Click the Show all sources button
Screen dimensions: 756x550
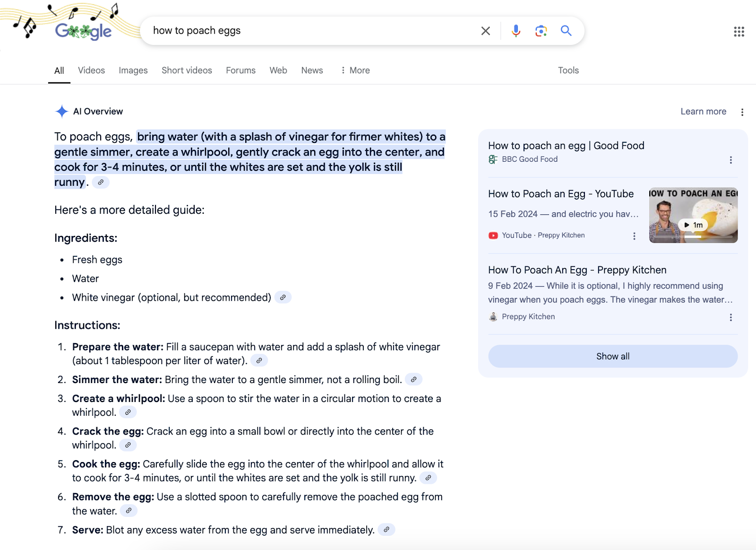tap(613, 356)
